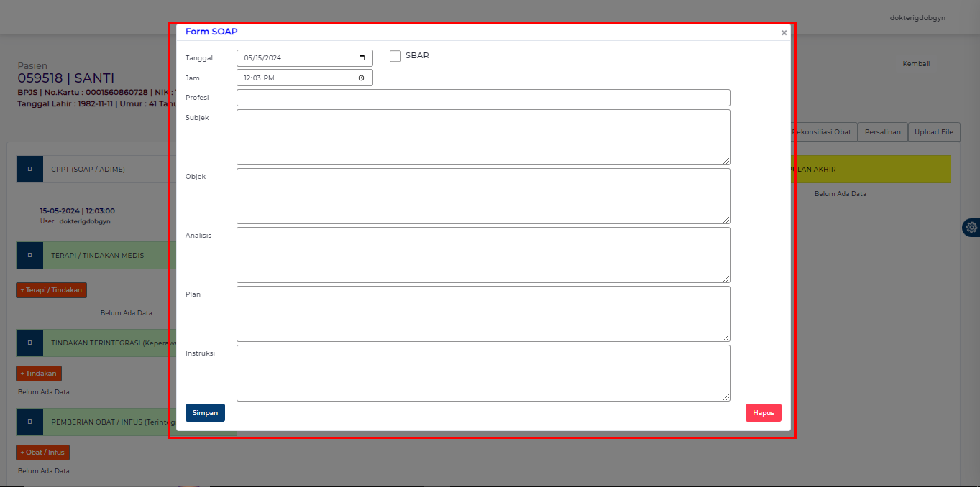Click inside the Profesi input field
Viewport: 980px width, 487px height.
point(483,97)
